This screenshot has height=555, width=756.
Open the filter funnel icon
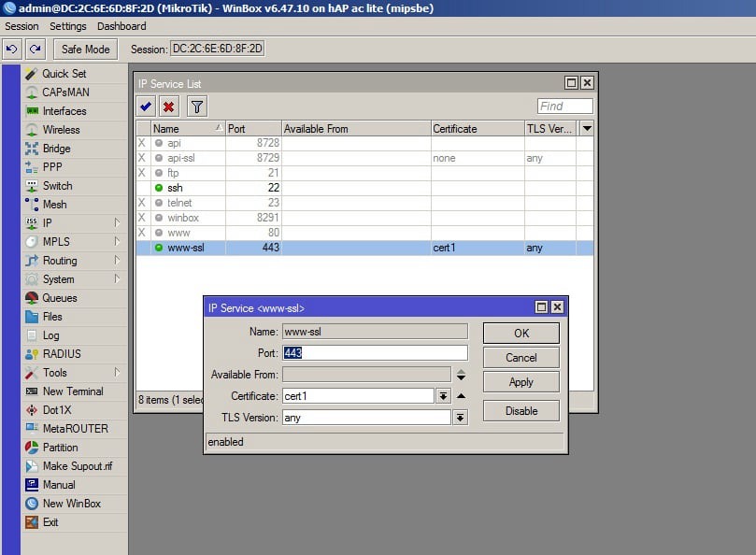point(197,107)
